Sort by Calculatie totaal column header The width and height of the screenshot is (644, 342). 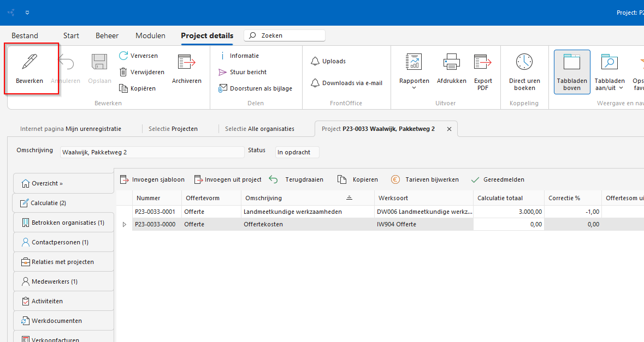click(x=509, y=198)
